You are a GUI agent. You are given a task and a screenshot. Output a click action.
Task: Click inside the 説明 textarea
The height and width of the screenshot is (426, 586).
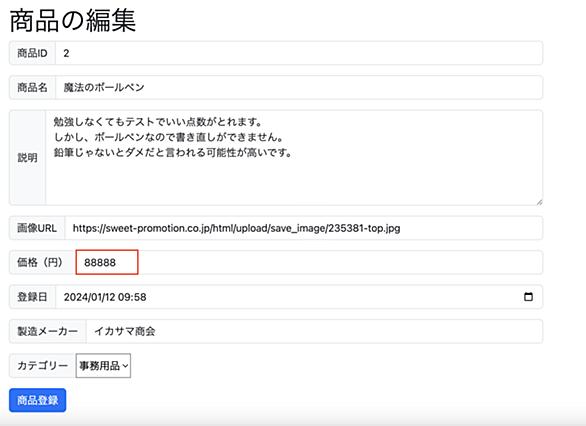294,158
